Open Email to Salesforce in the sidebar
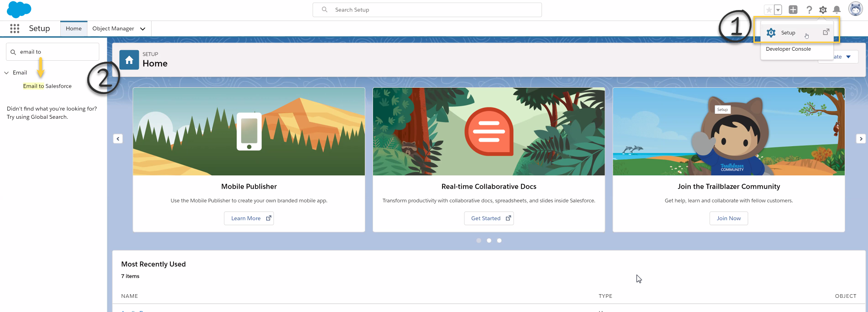The image size is (868, 312). coord(47,86)
